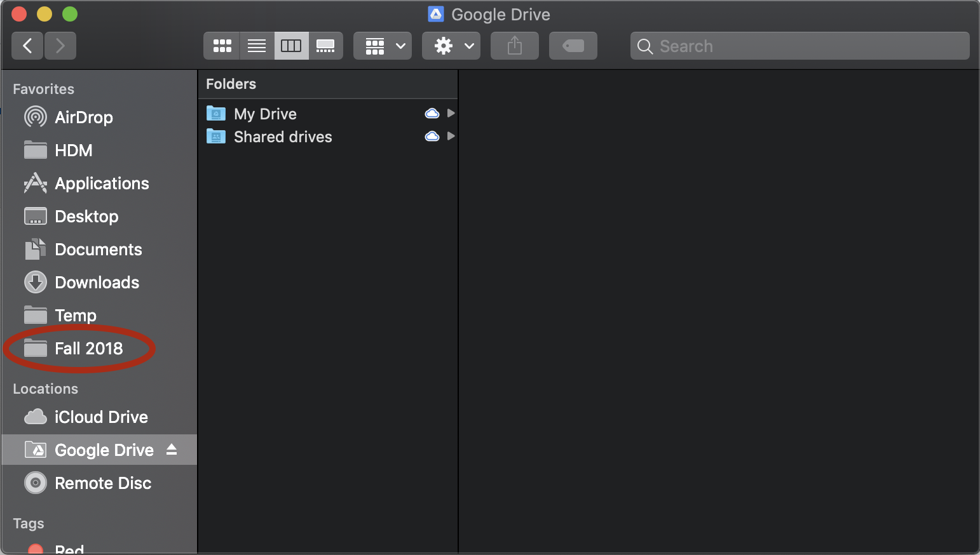Viewport: 980px width, 555px height.
Task: Click the Share toolbar button
Action: [515, 46]
